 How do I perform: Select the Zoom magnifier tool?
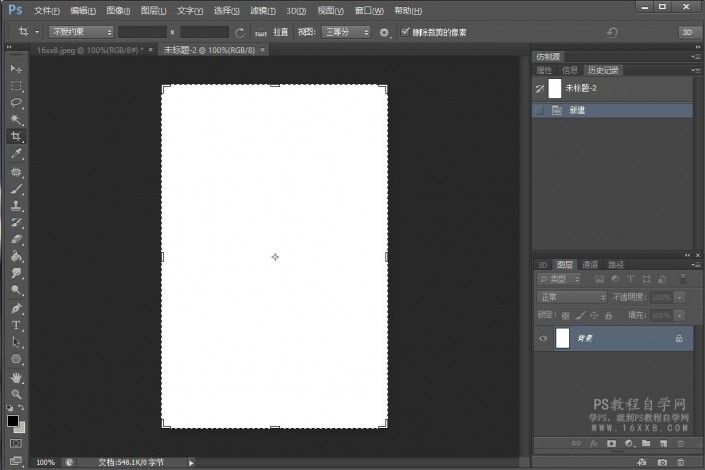(16, 394)
